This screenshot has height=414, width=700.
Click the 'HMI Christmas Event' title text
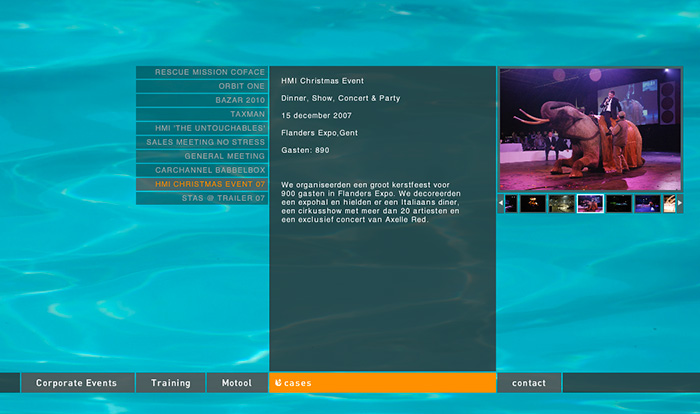[322, 81]
